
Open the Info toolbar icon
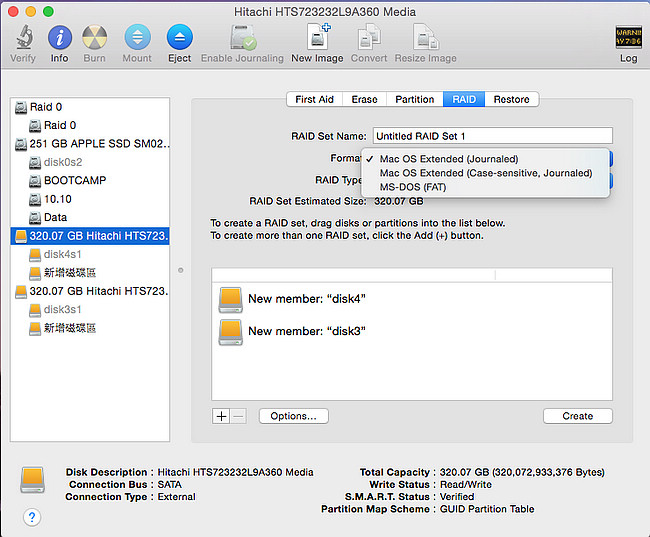click(x=60, y=37)
